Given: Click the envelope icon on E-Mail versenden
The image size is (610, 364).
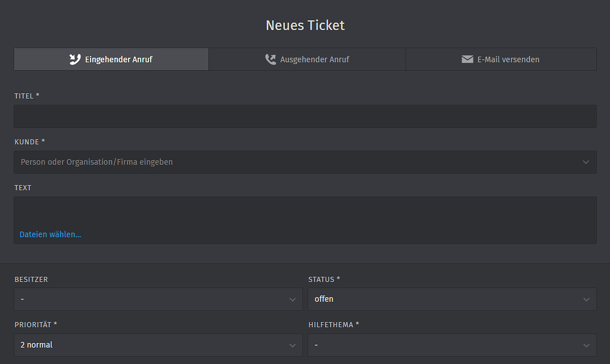Looking at the screenshot, I should (x=468, y=59).
